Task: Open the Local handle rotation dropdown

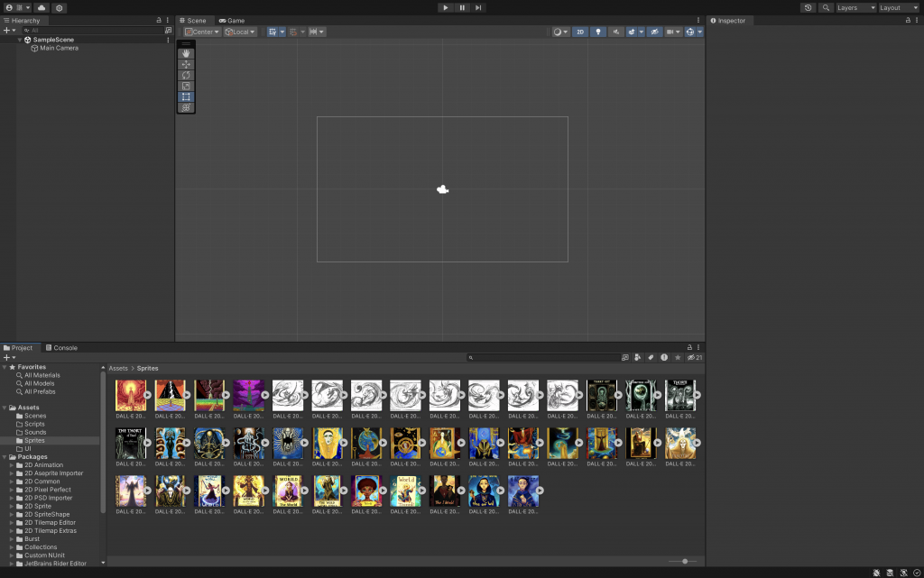Action: (240, 32)
